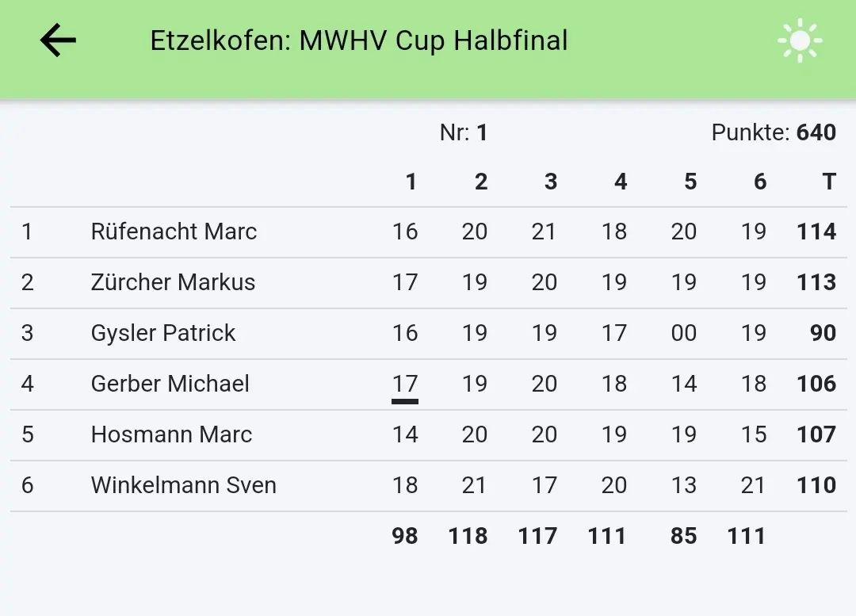The width and height of the screenshot is (856, 616).
Task: Click round 2 column total 118
Action: 468,536
